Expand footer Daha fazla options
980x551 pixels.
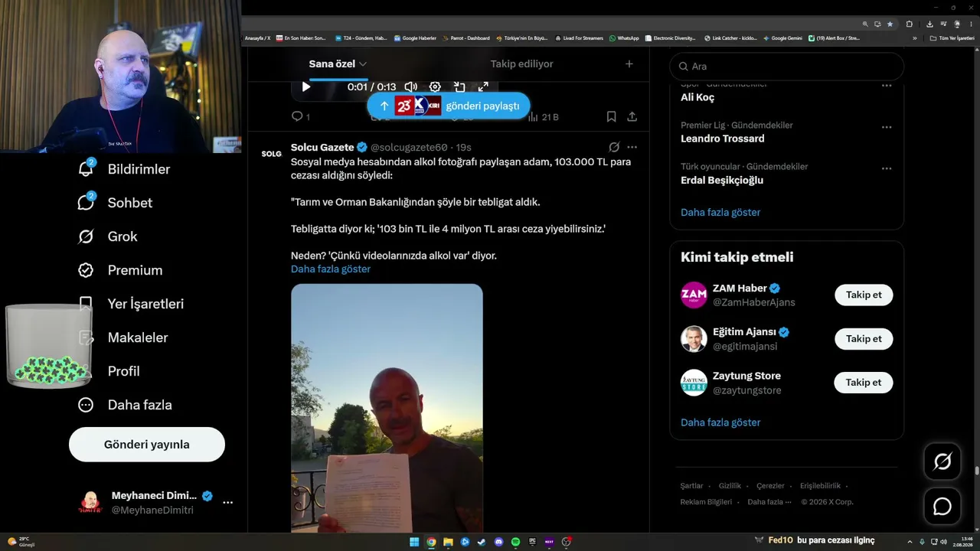coord(769,502)
